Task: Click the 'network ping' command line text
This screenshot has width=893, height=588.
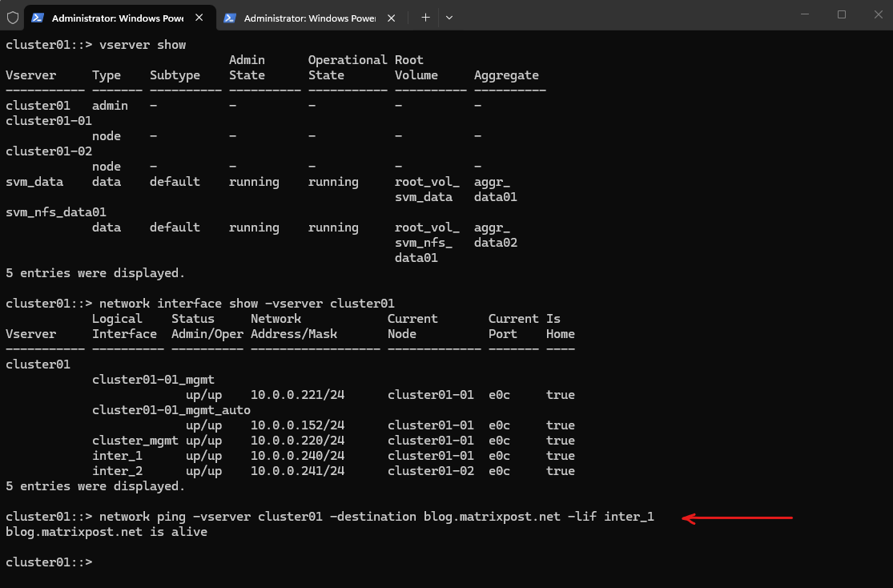Action: (376, 517)
